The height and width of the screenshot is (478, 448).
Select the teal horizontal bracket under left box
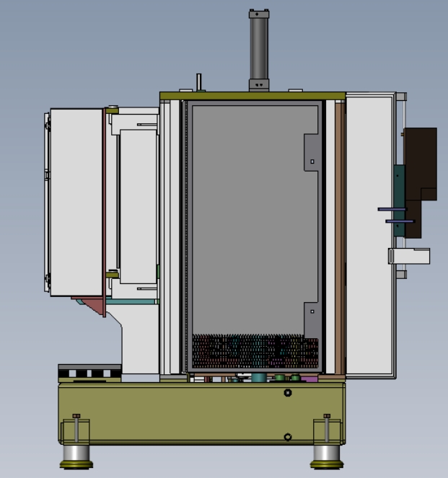(131, 301)
